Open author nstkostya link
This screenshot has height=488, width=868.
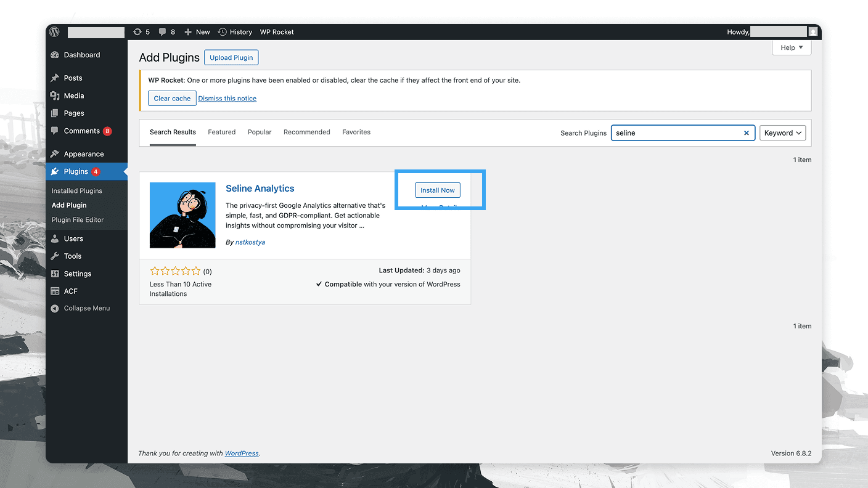point(250,242)
